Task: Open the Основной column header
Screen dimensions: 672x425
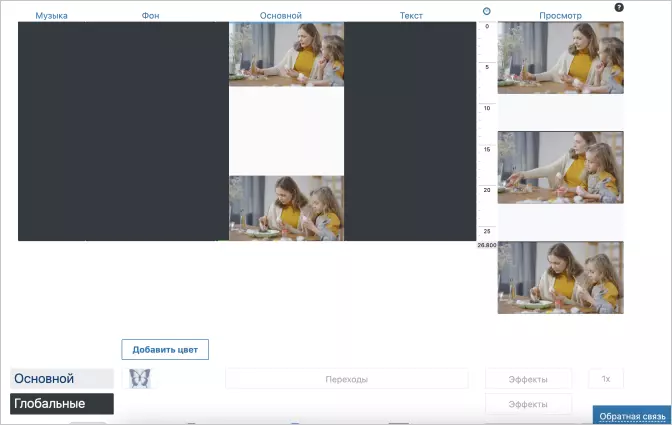Action: coord(281,16)
